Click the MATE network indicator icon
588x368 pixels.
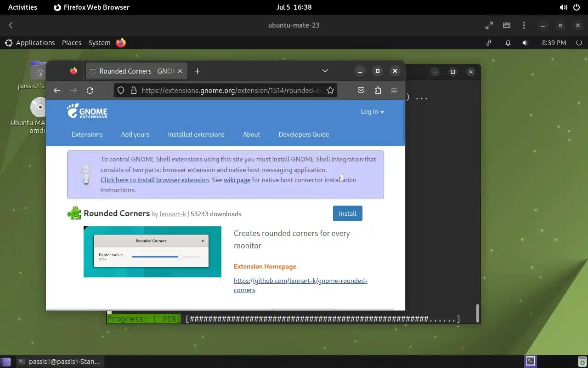pos(489,43)
